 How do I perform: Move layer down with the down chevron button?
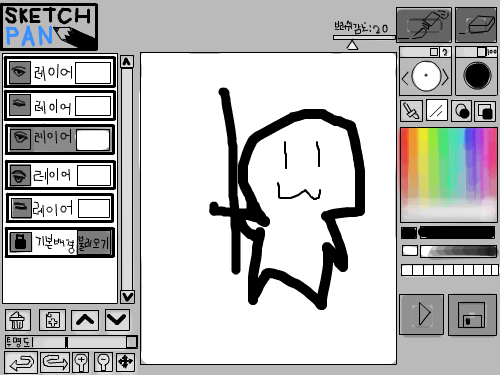(117, 320)
